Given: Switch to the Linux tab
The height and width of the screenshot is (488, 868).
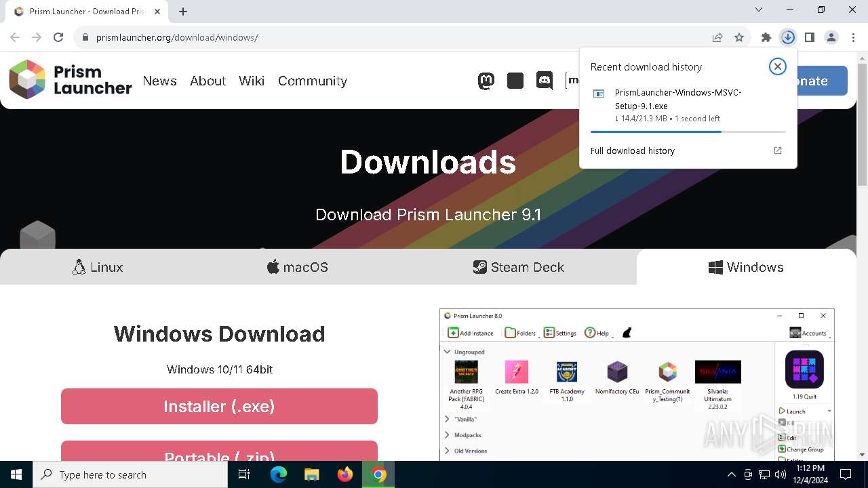Looking at the screenshot, I should pyautogui.click(x=98, y=267).
